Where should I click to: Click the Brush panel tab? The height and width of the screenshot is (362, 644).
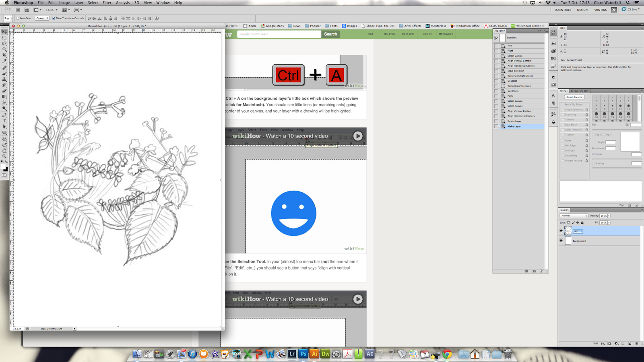coord(563,91)
